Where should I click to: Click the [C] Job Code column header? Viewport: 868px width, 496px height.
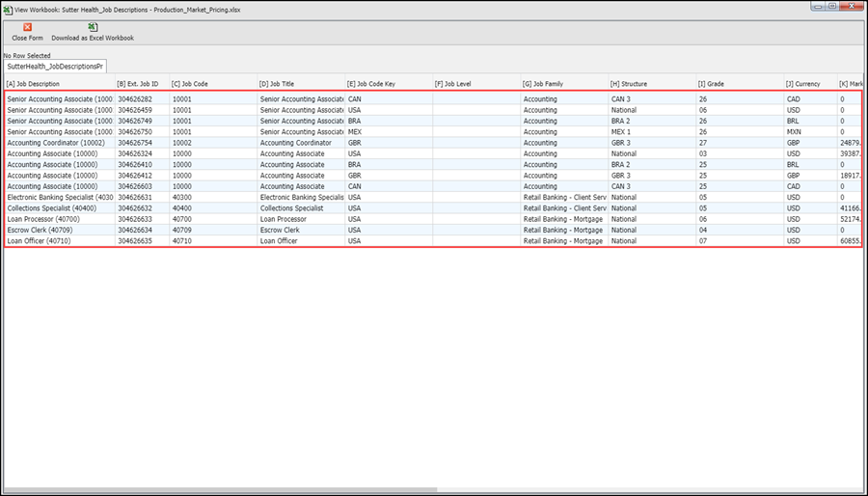tap(213, 84)
